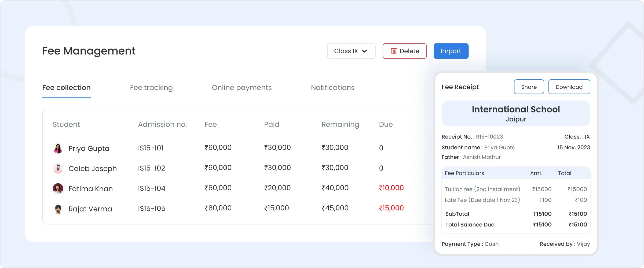644x268 pixels.
Task: Click the Delete trash icon
Action: [x=394, y=51]
